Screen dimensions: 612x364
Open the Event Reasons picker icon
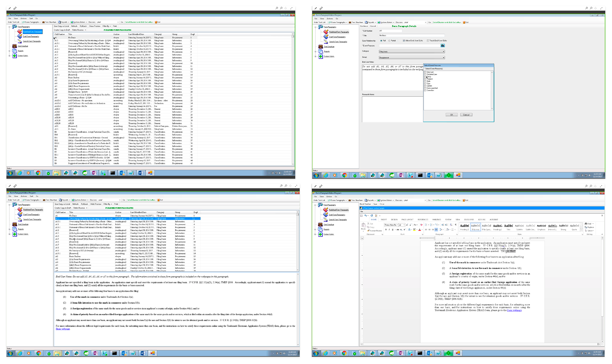click(x=443, y=46)
